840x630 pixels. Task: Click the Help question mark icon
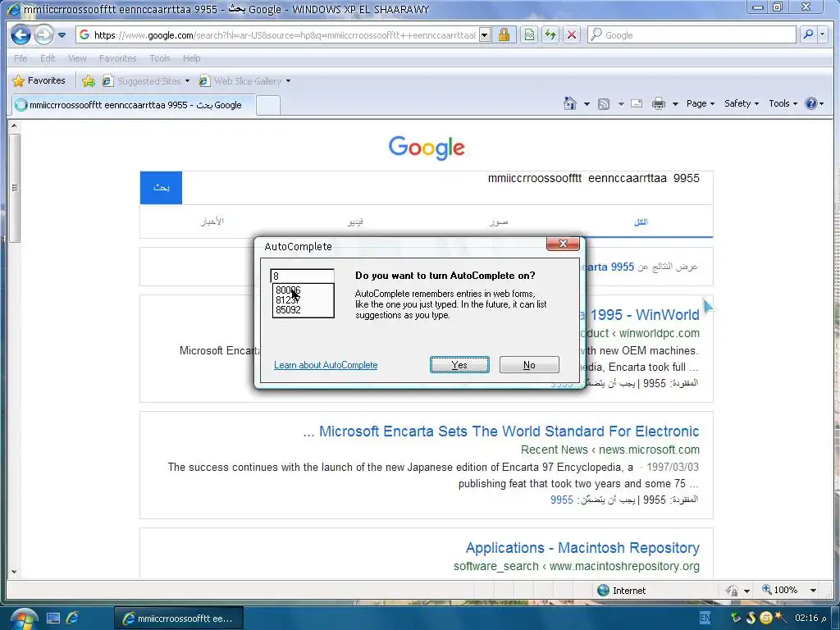811,104
